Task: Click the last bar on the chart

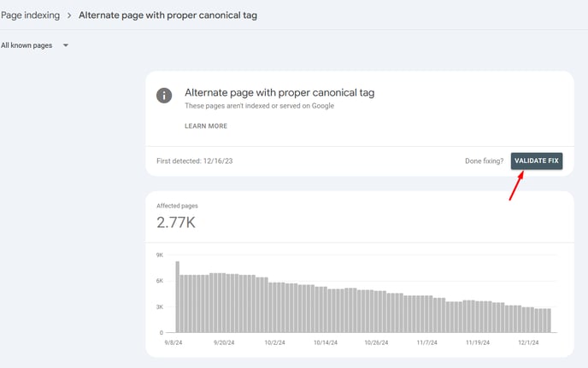Action: tap(549, 320)
